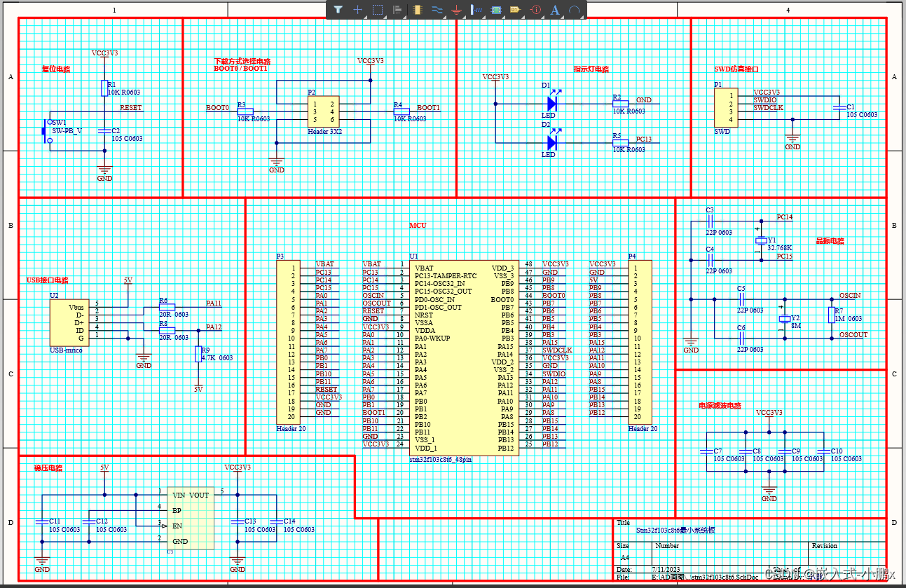The image size is (906, 588).
Task: Select the place part tool
Action: tap(417, 10)
